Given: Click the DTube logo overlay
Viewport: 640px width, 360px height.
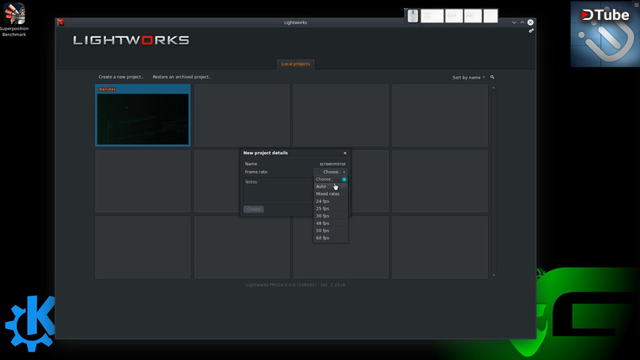Looking at the screenshot, I should pyautogui.click(x=605, y=34).
